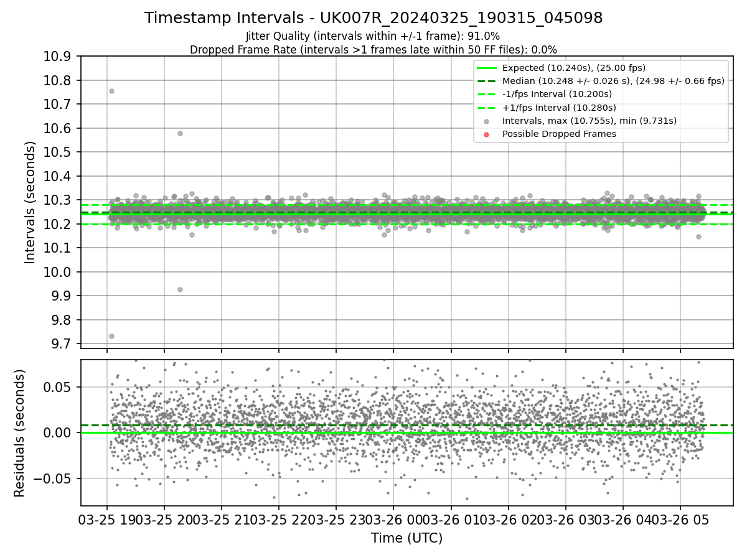
Task: Click the plot title 'Timestamp Intervals - UK007R_20240325_190315_045098'
Action: [374, 18]
